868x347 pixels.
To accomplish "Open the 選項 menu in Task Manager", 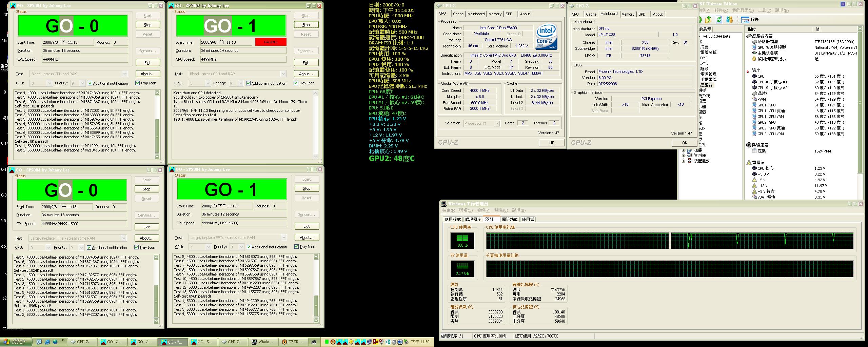I will coord(466,210).
